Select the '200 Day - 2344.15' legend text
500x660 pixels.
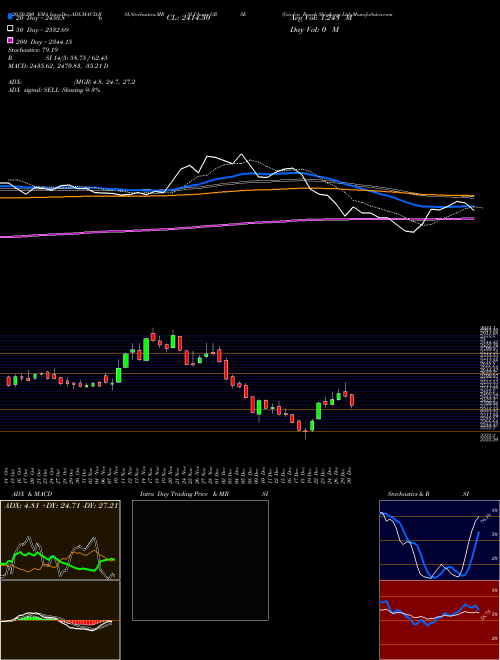[x=44, y=42]
